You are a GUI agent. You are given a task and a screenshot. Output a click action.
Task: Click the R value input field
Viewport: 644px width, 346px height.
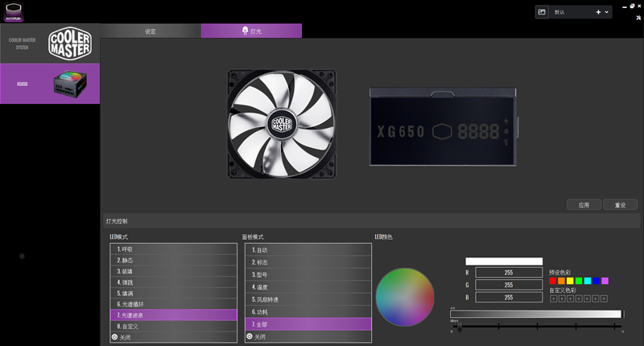[x=509, y=273]
